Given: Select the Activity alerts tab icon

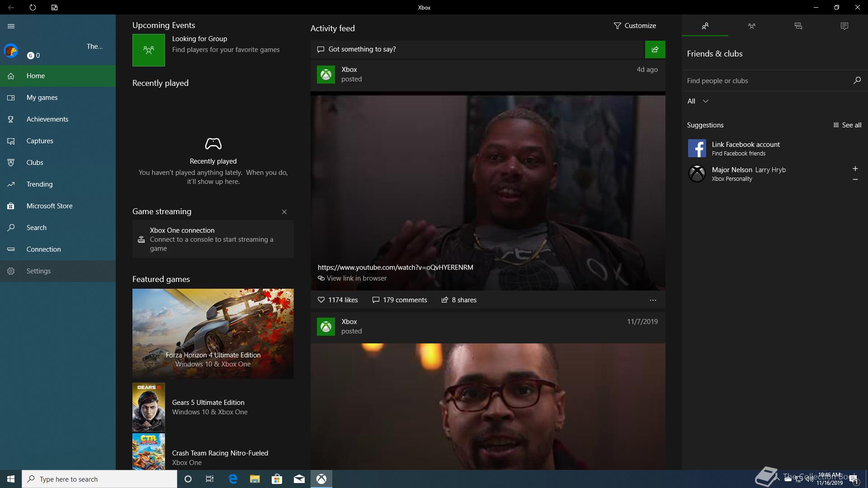Looking at the screenshot, I should 844,26.
